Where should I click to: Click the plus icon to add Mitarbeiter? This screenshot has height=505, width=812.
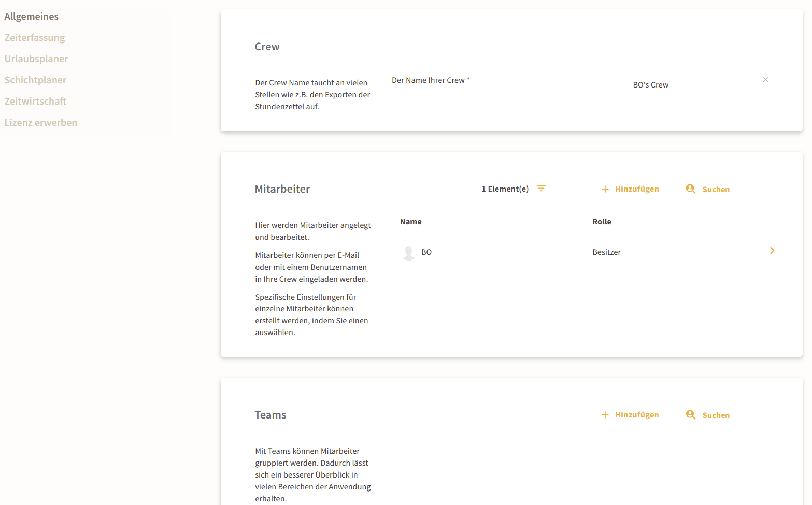[605, 189]
